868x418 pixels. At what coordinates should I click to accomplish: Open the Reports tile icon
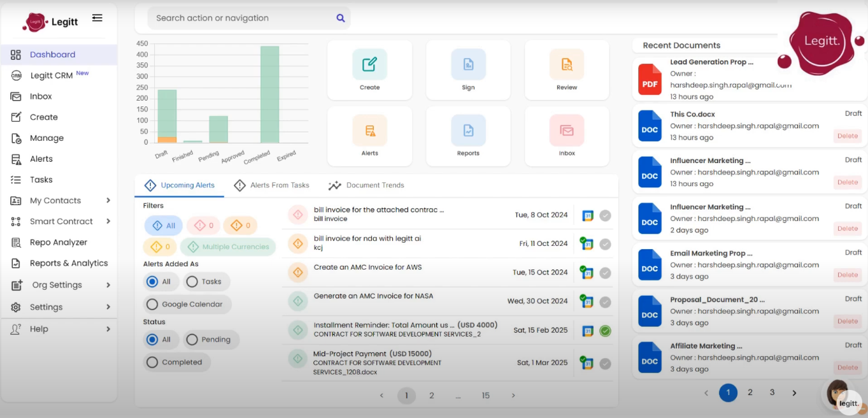point(468,131)
